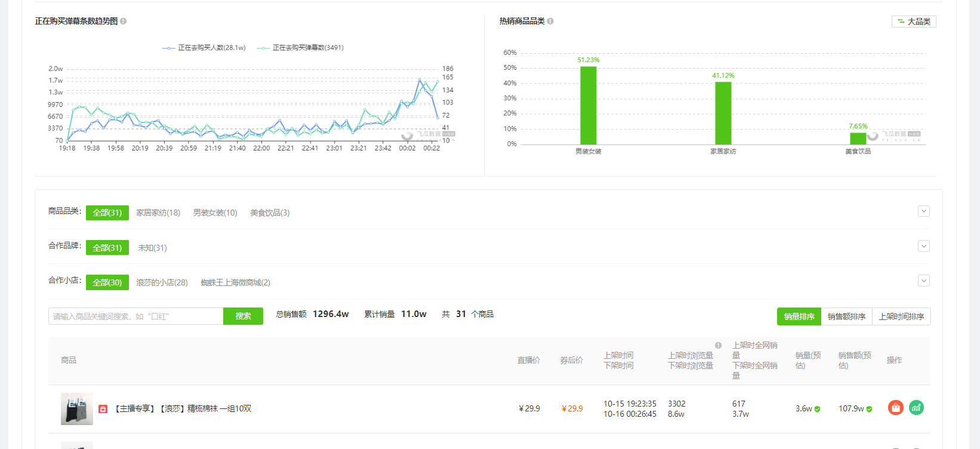
Task: Filter by shop 浪莎的小店(28)
Action: click(x=162, y=282)
